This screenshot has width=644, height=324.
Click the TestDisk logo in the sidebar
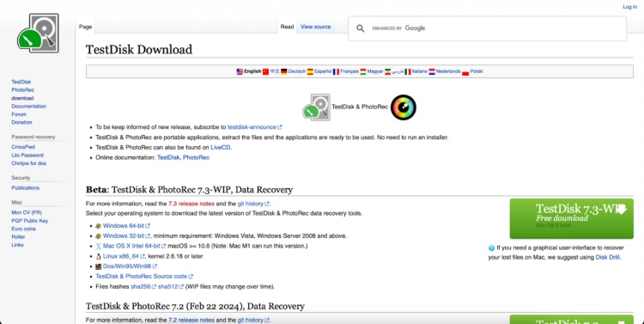[x=38, y=34]
